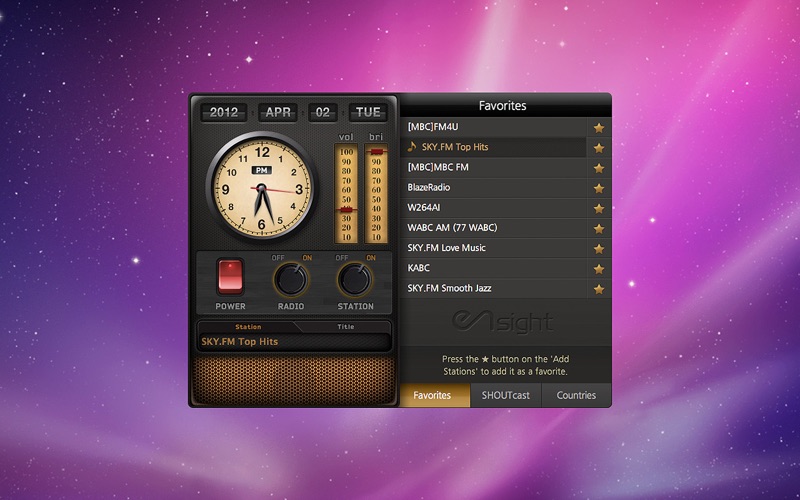Select SKY.FM Top Hits in the list
This screenshot has width=800, height=500.
[x=493, y=147]
